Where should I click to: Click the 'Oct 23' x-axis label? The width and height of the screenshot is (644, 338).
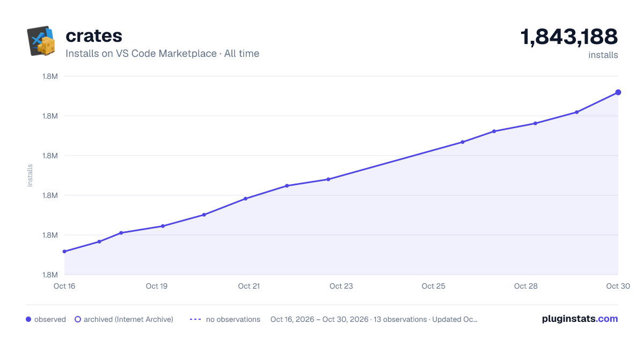click(x=341, y=286)
